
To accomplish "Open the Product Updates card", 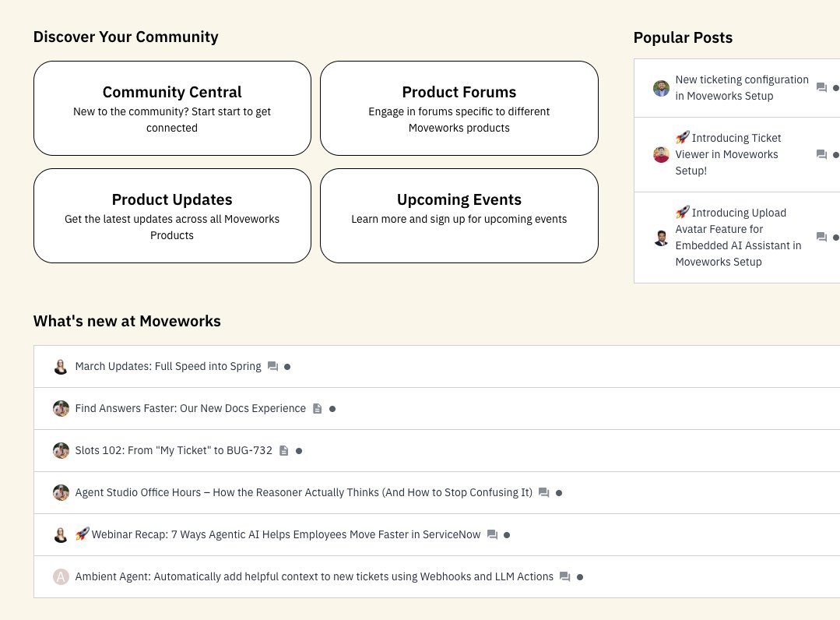I will [172, 216].
